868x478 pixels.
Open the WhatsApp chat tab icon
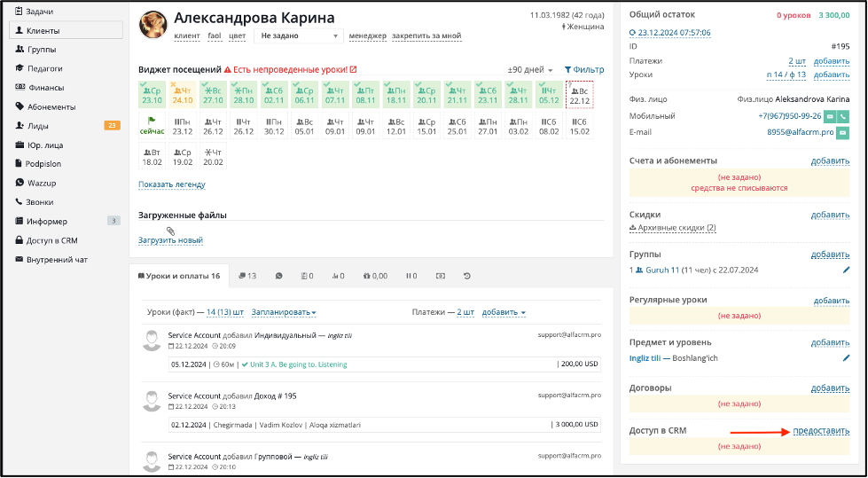(x=278, y=275)
